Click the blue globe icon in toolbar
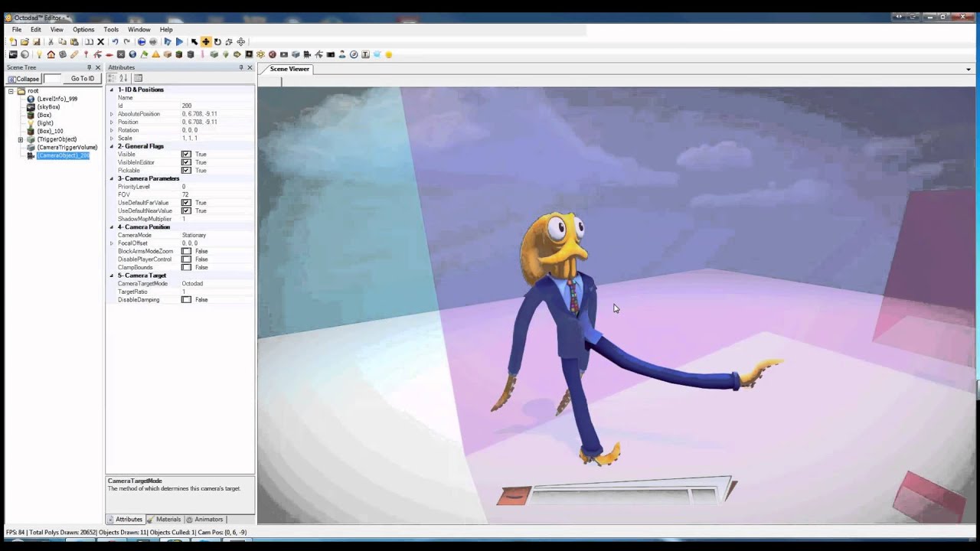980x551 pixels. click(132, 54)
